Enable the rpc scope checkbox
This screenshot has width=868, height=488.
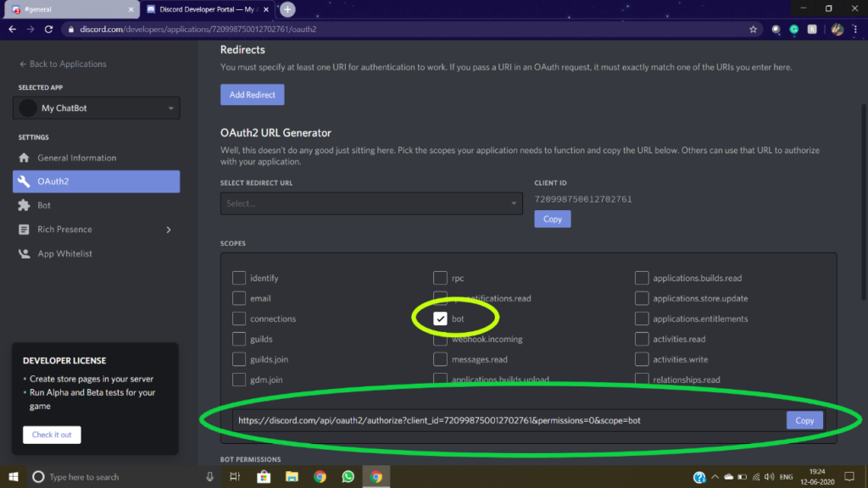pyautogui.click(x=440, y=278)
